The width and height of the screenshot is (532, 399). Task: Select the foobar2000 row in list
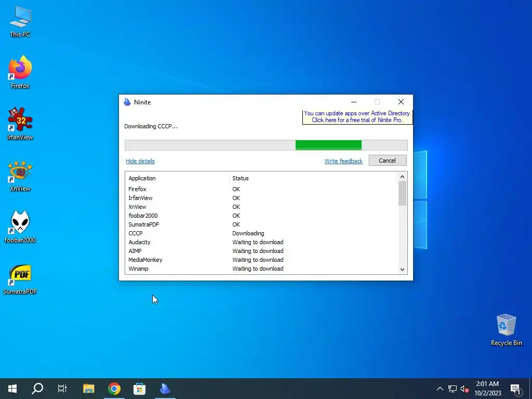coord(261,216)
